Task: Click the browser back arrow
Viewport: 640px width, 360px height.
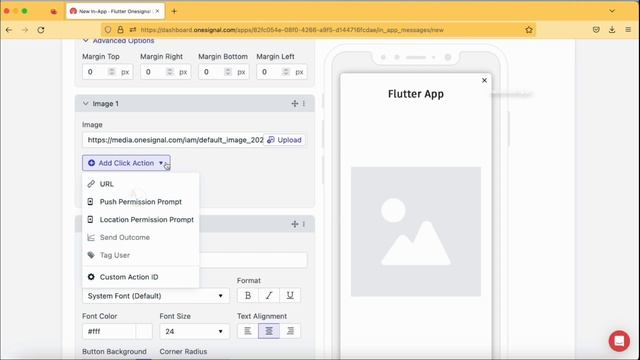Action: click(x=9, y=30)
